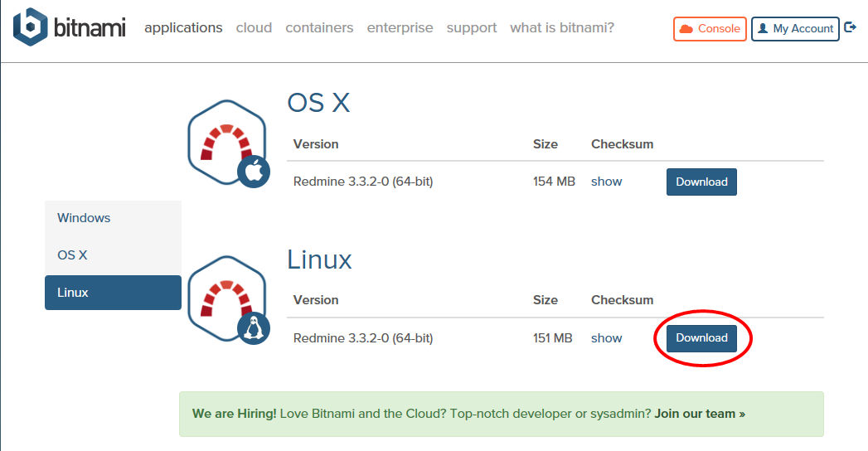Click the Redmine Linux hexagon logo
The height and width of the screenshot is (451, 868).
point(229,299)
